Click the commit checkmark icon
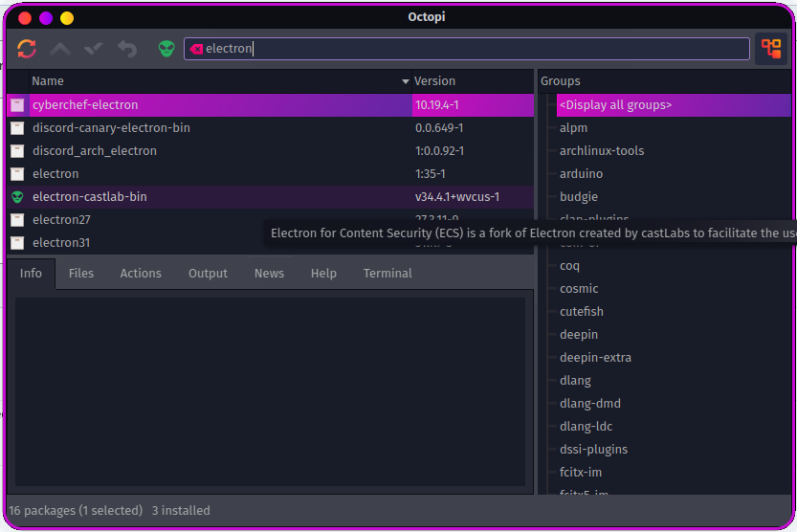Viewport: 797px width, 532px height. tap(94, 49)
